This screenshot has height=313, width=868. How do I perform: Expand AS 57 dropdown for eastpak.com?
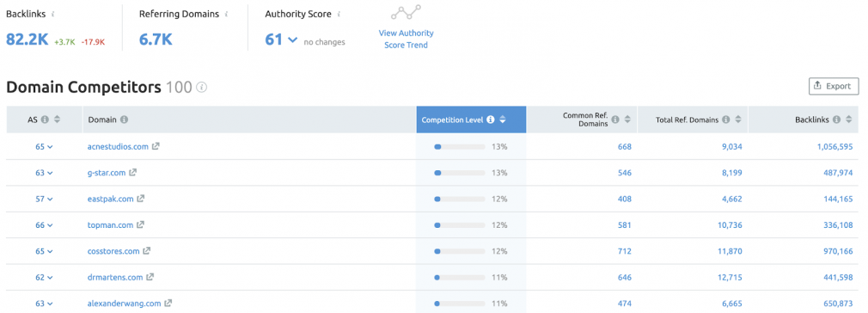51,199
